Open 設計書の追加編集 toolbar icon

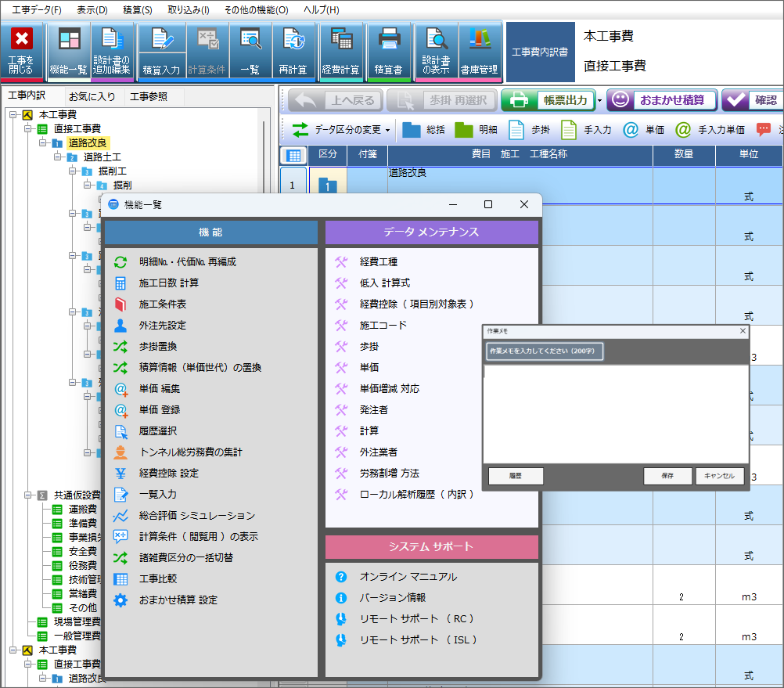pyautogui.click(x=113, y=50)
